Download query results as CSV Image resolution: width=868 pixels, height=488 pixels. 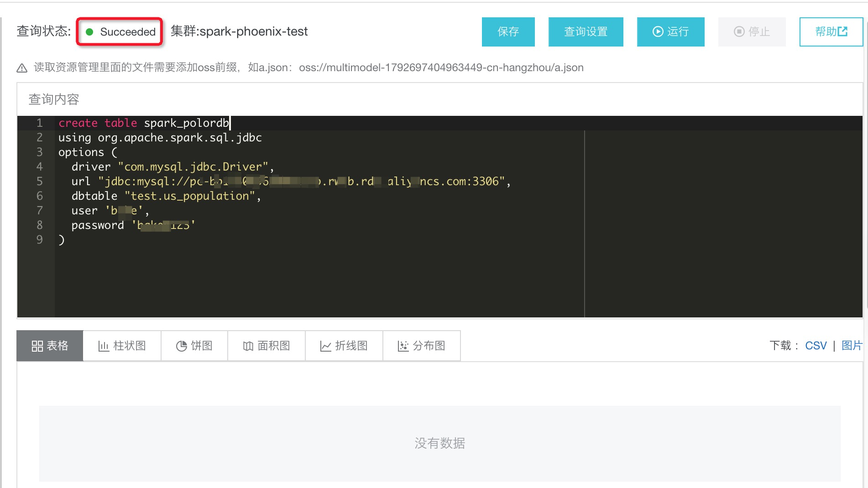point(816,345)
